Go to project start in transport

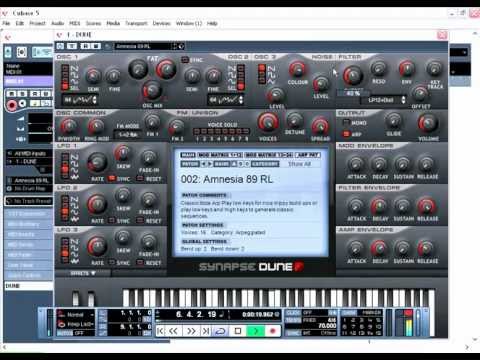(160, 331)
